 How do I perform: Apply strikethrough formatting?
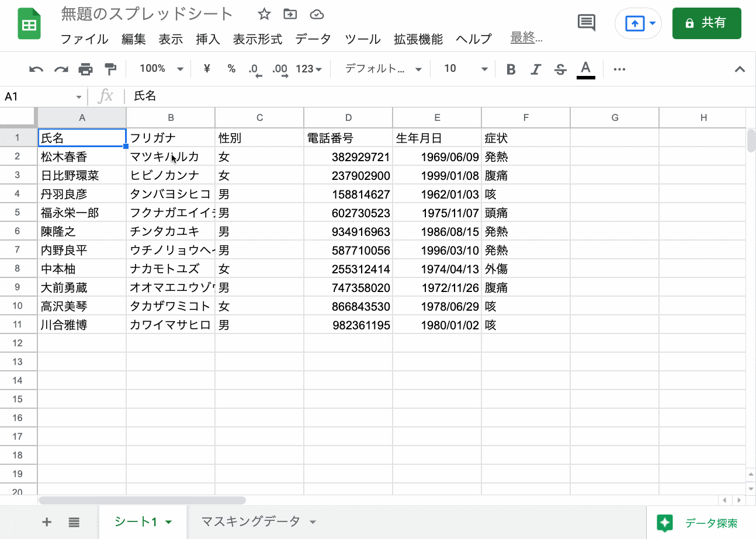[560, 68]
